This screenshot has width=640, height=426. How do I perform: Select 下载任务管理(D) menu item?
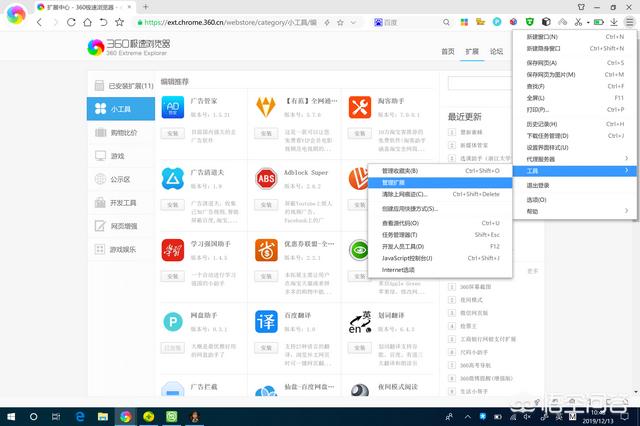575,135
